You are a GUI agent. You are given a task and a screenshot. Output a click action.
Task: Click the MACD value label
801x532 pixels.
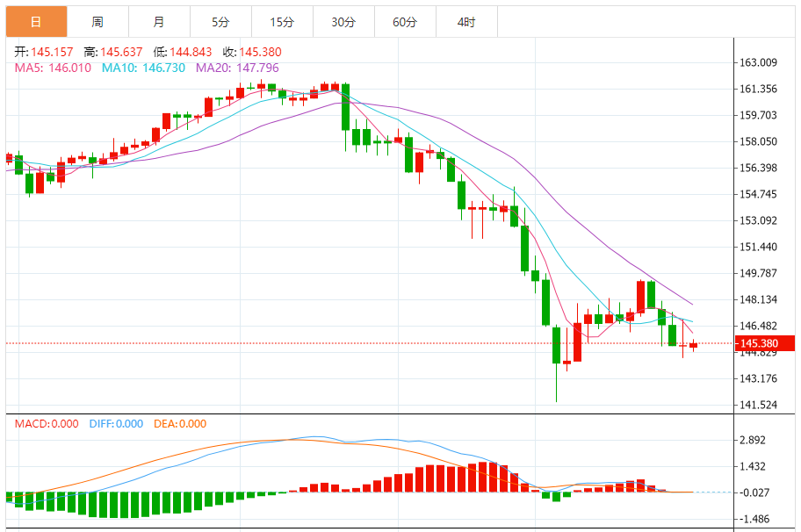pyautogui.click(x=47, y=424)
